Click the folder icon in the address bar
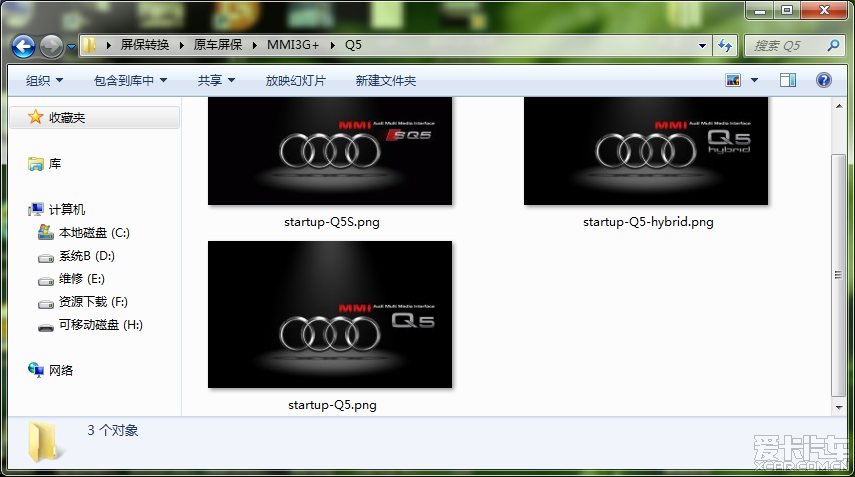The width and height of the screenshot is (855, 477). (x=89, y=45)
